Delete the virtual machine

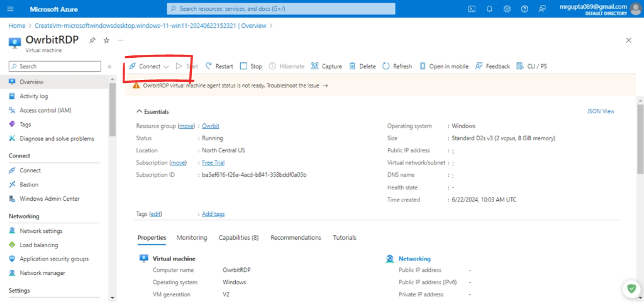click(x=363, y=66)
